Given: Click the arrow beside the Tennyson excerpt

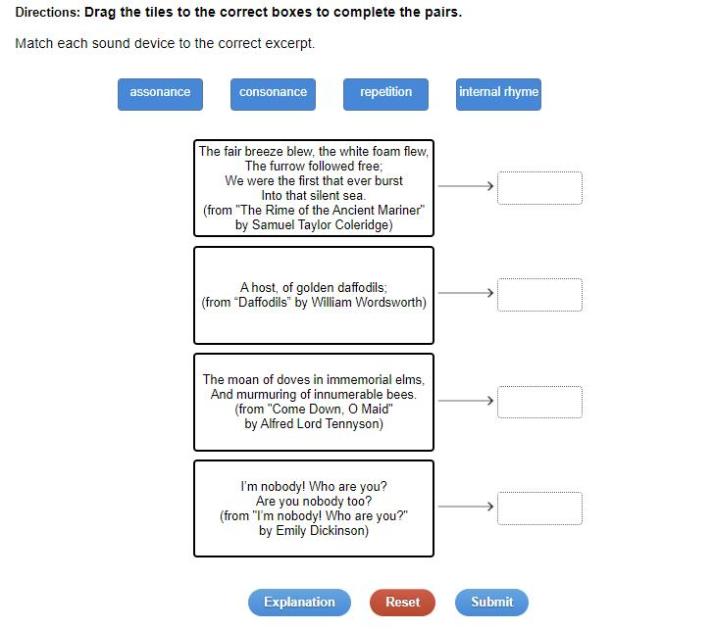Looking at the screenshot, I should pyautogui.click(x=466, y=400).
